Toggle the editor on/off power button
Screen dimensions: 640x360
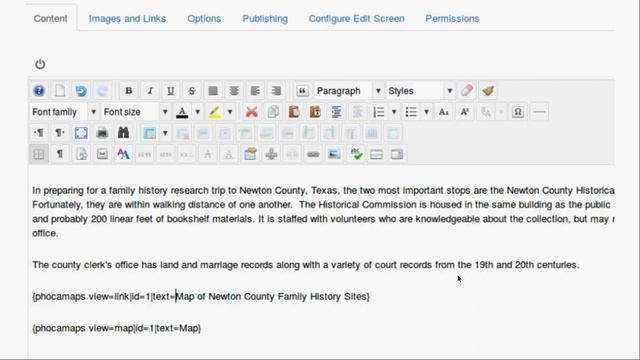click(40, 64)
